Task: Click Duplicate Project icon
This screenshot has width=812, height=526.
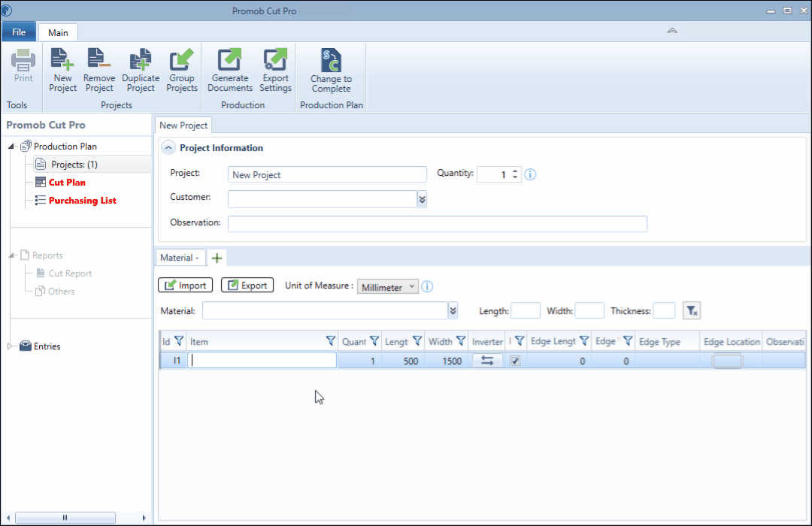Action: coord(141,60)
